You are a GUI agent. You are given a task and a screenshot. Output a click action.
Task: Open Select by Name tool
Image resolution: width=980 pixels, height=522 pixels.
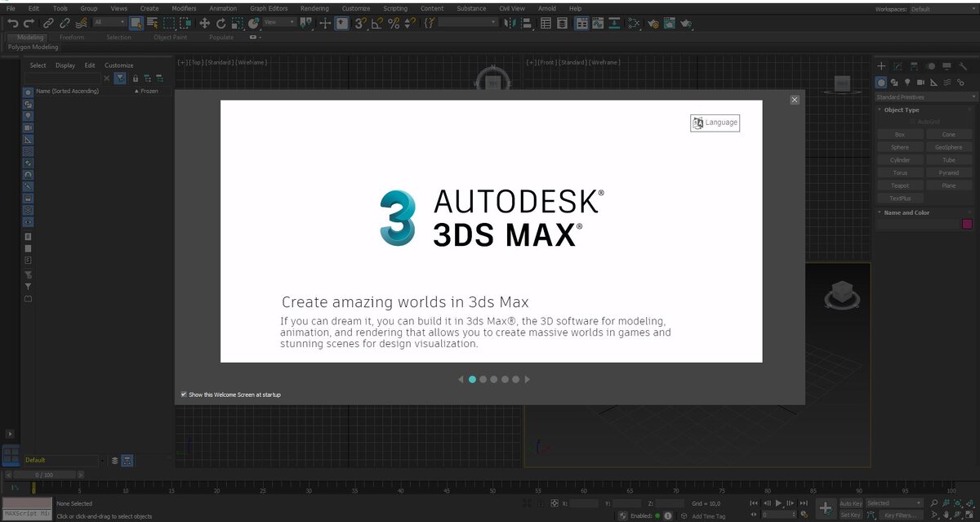tap(152, 24)
